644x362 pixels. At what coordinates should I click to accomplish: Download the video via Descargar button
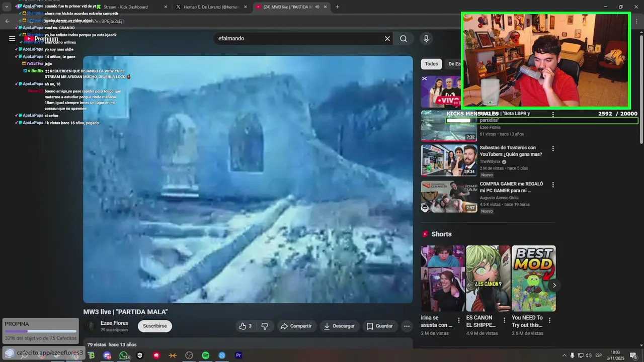(340, 326)
